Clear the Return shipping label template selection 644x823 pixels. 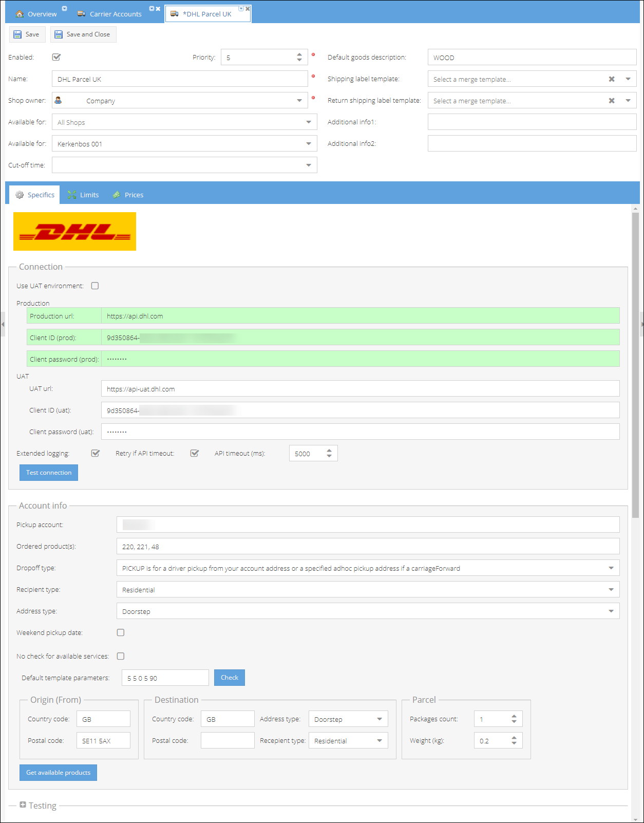point(612,101)
